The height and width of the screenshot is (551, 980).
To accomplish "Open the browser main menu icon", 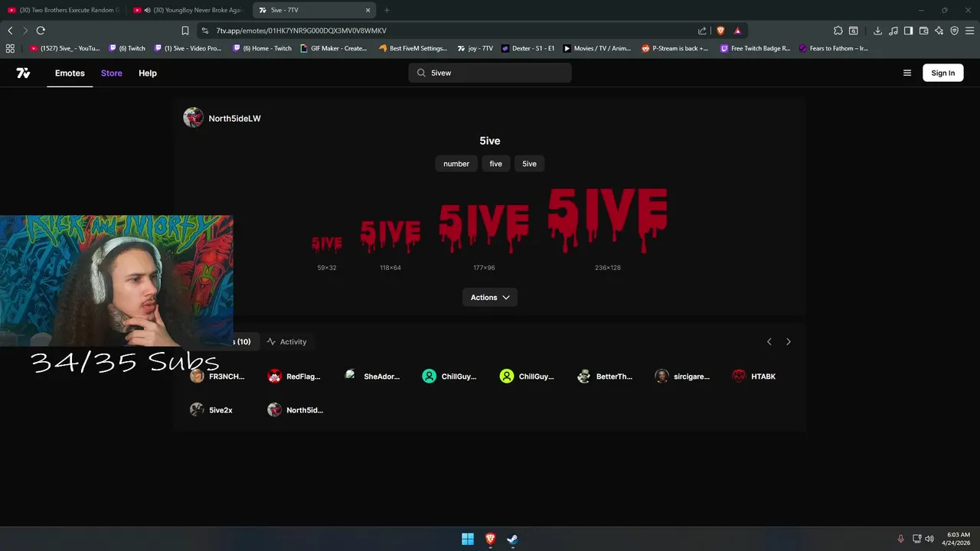I will [x=969, y=31].
